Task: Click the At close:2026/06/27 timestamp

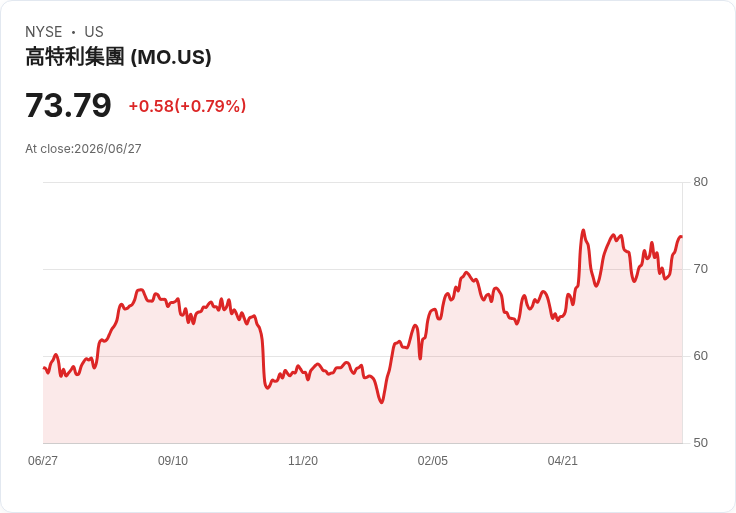Action: (83, 149)
